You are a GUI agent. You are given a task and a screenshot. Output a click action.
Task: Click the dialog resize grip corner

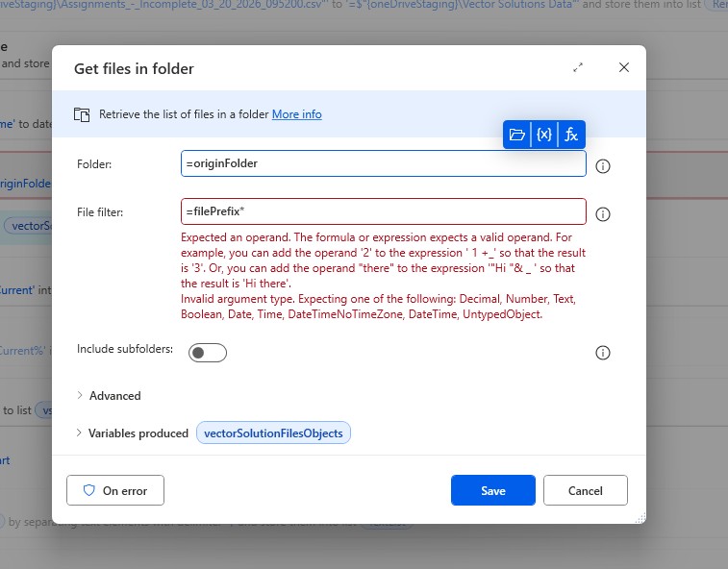point(640,518)
